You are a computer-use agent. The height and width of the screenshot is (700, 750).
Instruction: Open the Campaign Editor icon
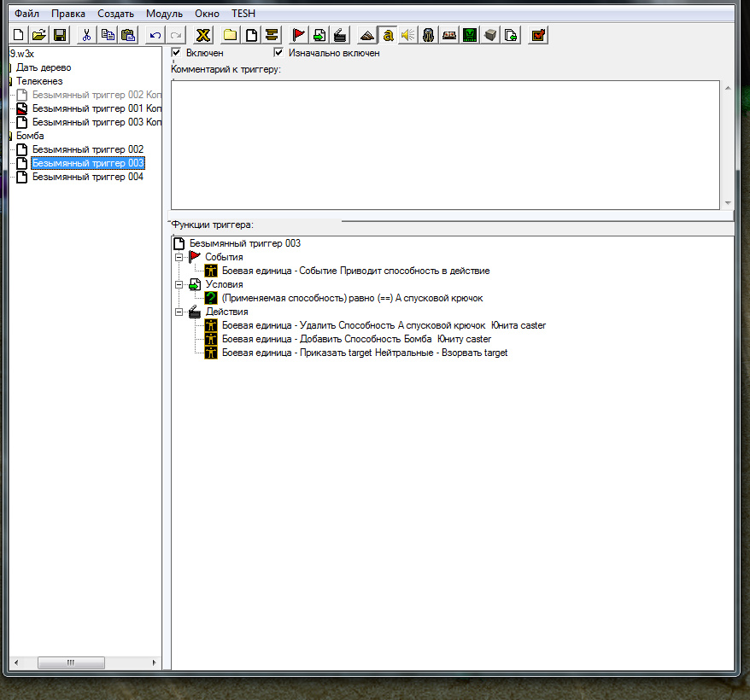point(449,35)
